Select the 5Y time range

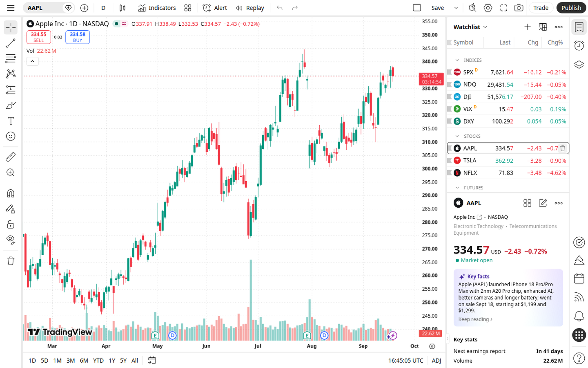click(x=123, y=361)
